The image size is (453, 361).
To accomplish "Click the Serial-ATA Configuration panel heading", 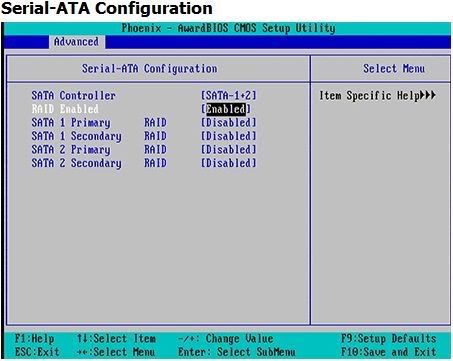I will 150,69.
